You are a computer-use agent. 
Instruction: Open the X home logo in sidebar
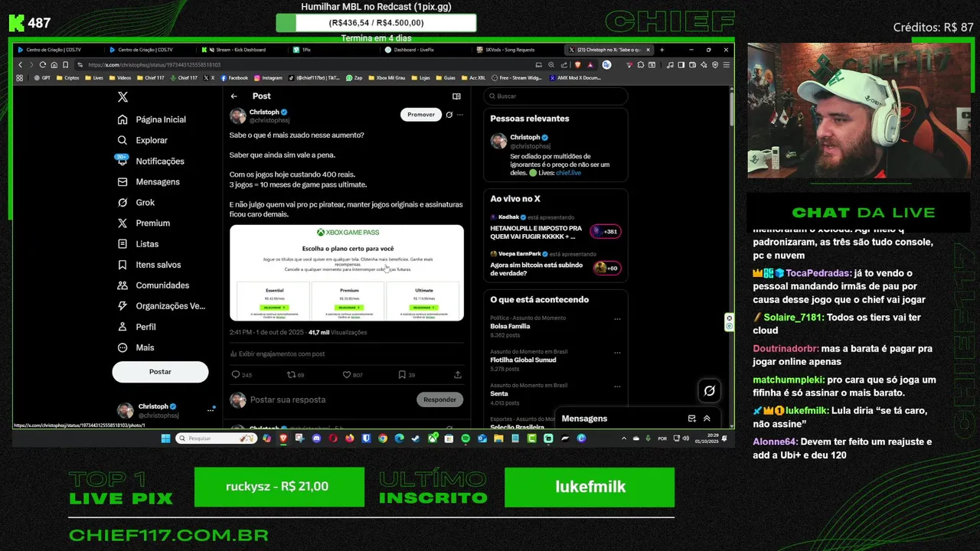click(122, 97)
